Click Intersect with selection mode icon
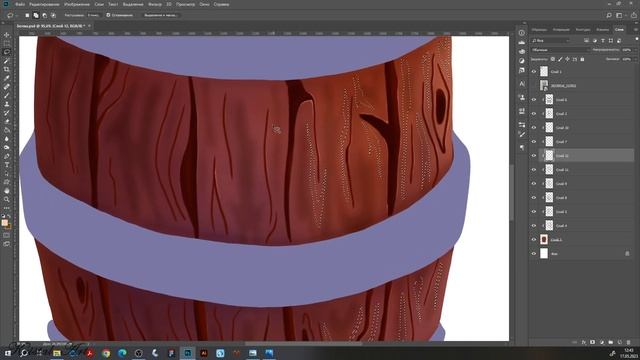640x360 pixels. (x=53, y=15)
